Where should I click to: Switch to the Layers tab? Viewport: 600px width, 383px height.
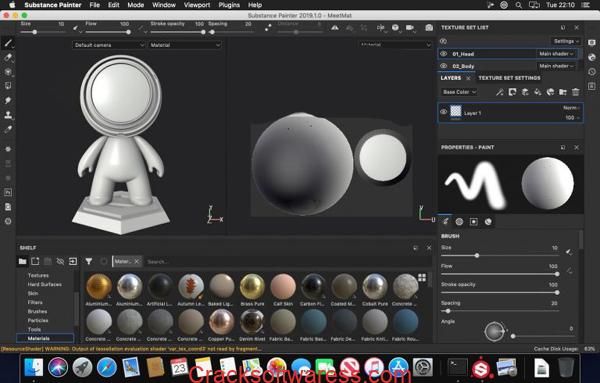pyautogui.click(x=451, y=78)
